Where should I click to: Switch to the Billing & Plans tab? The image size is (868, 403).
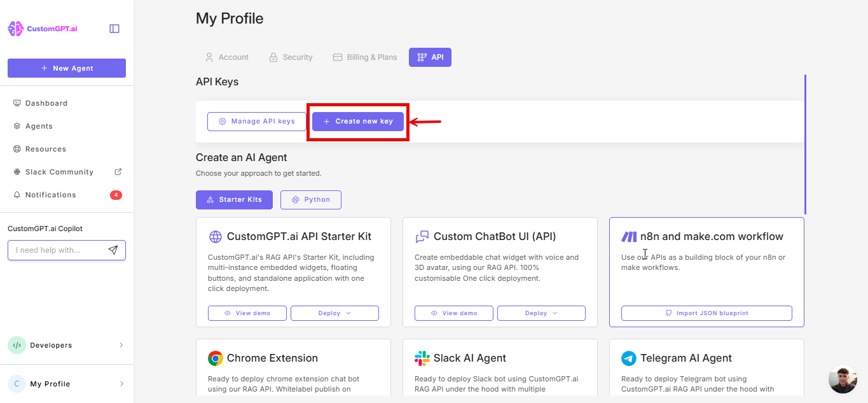click(x=365, y=57)
